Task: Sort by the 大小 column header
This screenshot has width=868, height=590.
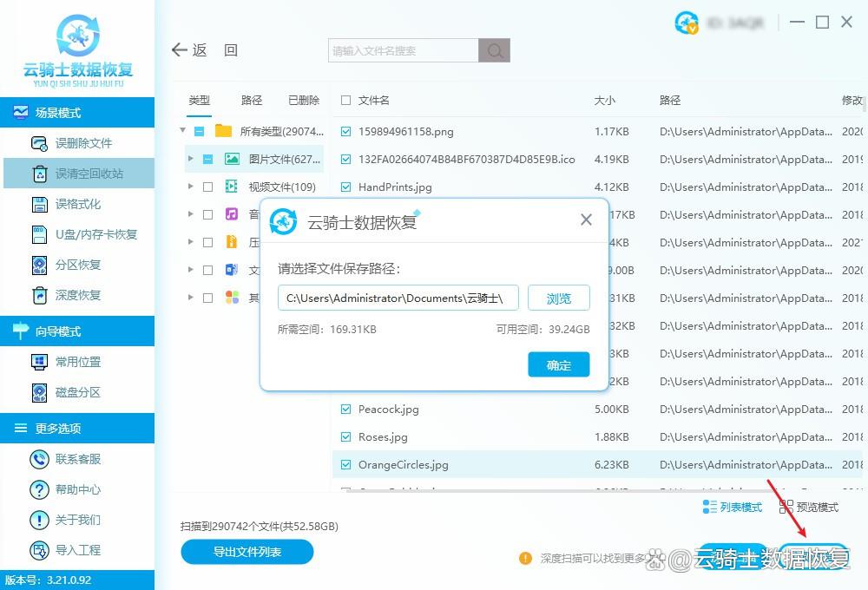Action: coord(604,100)
